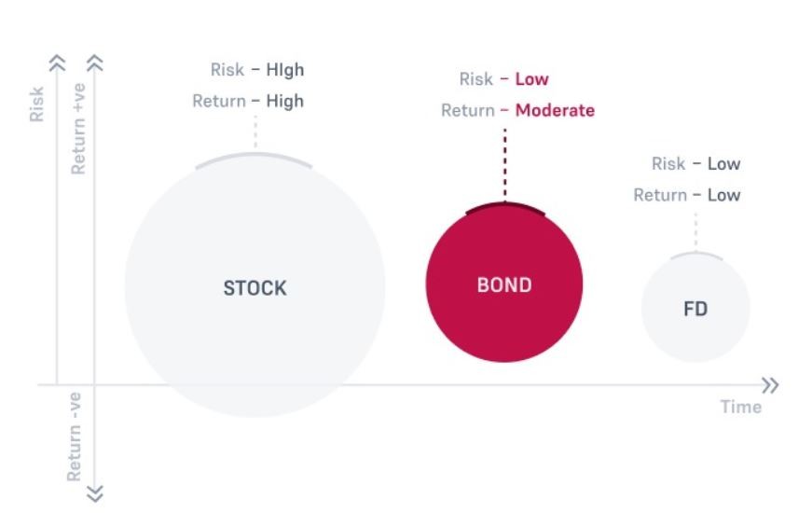Click the STOCK circle
Screen dimensions: 812x513
point(255,286)
